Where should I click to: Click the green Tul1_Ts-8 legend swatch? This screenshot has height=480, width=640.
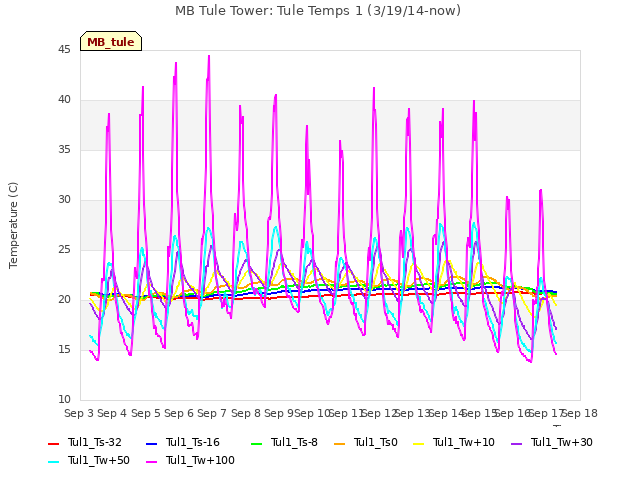256,443
